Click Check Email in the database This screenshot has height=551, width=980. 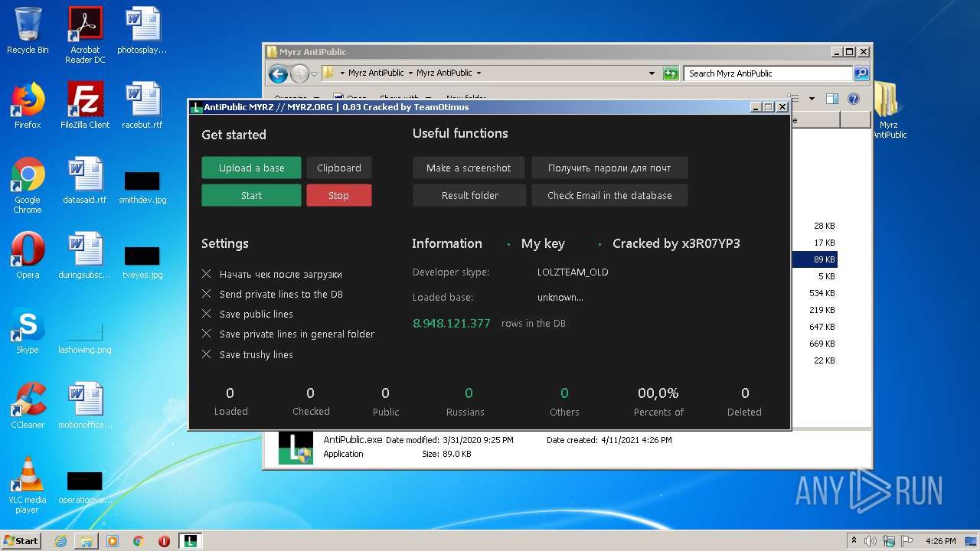click(609, 195)
